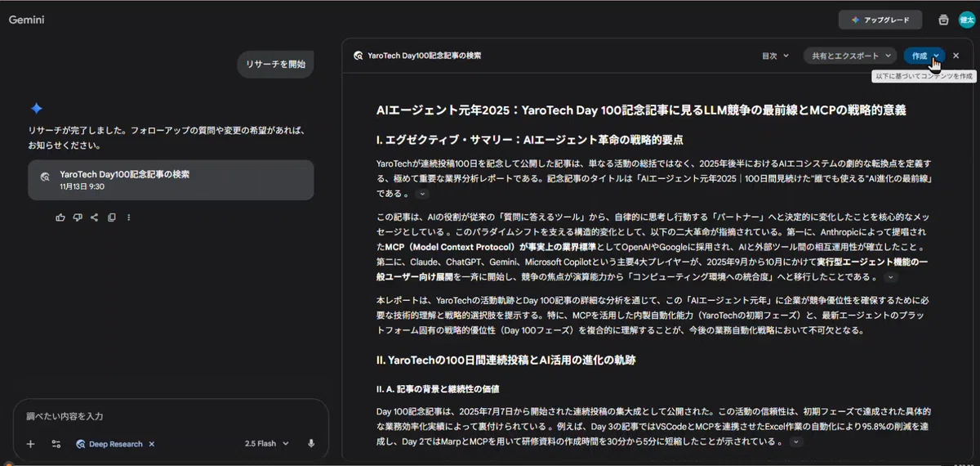Expand source chevron after 短縮したことが示されている

pyautogui.click(x=795, y=442)
